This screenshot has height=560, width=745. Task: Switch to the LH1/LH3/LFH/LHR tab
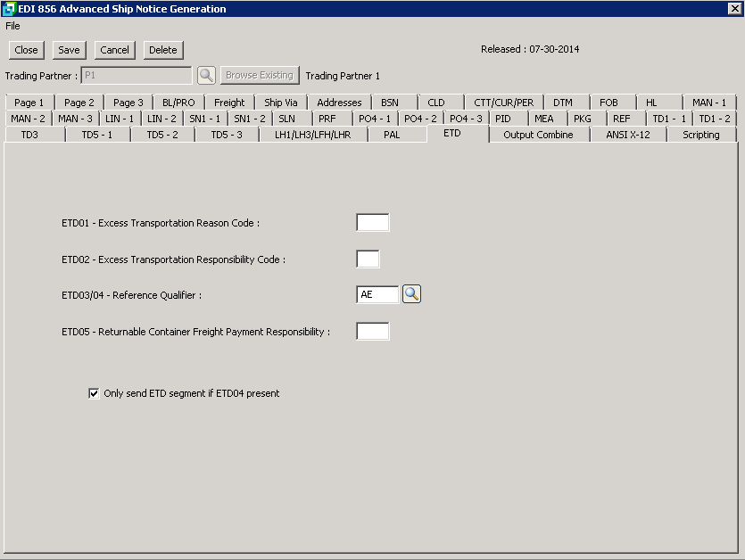312,135
